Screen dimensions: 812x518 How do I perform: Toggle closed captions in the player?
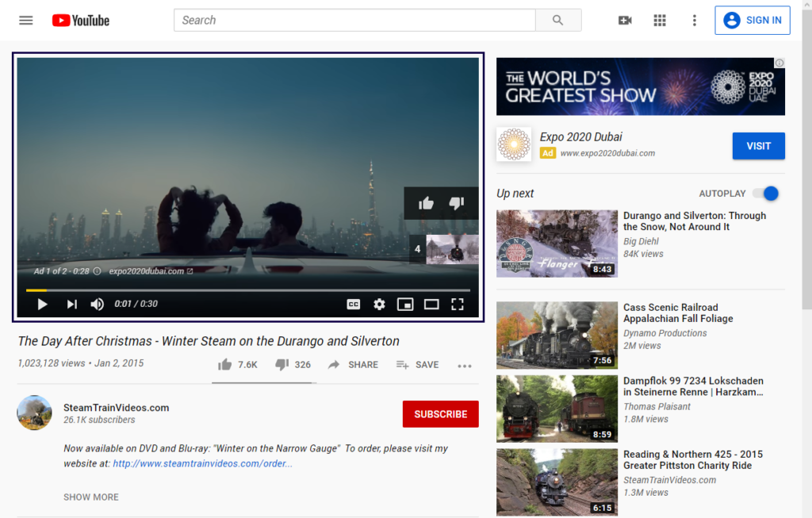point(353,304)
